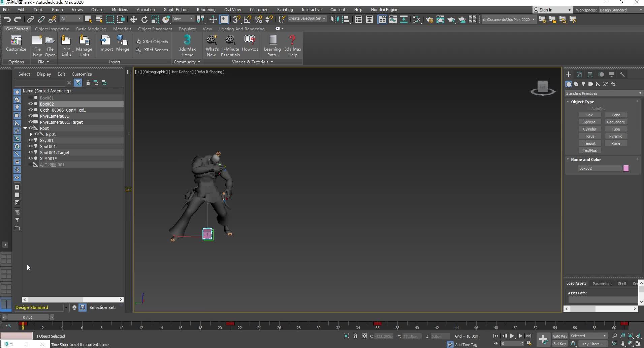Viewport: 644px width, 348px height.
Task: Hide Box002 using its eye icon
Action: coord(30,104)
